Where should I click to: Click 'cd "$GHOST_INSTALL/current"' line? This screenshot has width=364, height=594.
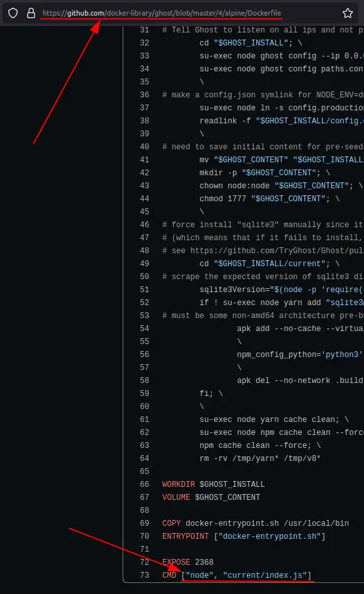269,264
